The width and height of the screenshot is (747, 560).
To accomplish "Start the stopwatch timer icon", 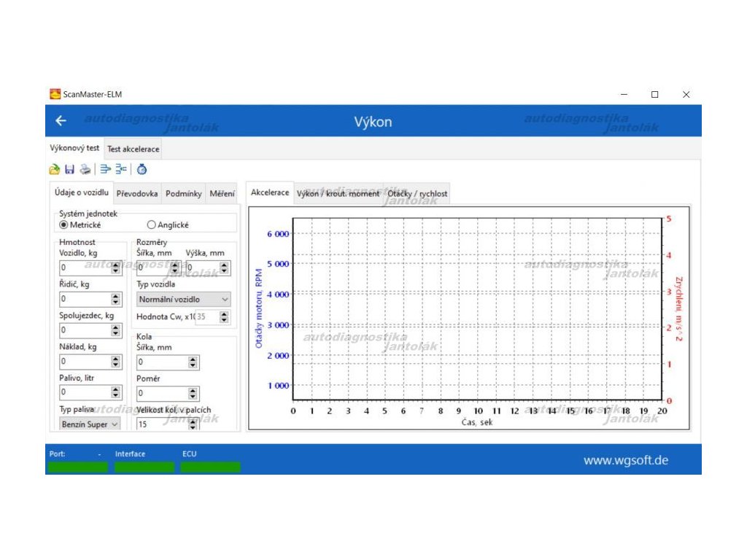I will click(142, 169).
